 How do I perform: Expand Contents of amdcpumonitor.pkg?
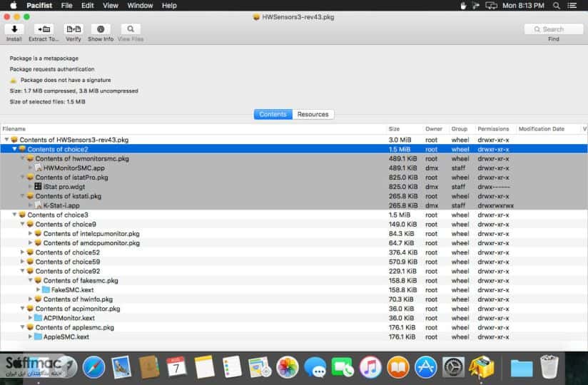pyautogui.click(x=31, y=242)
